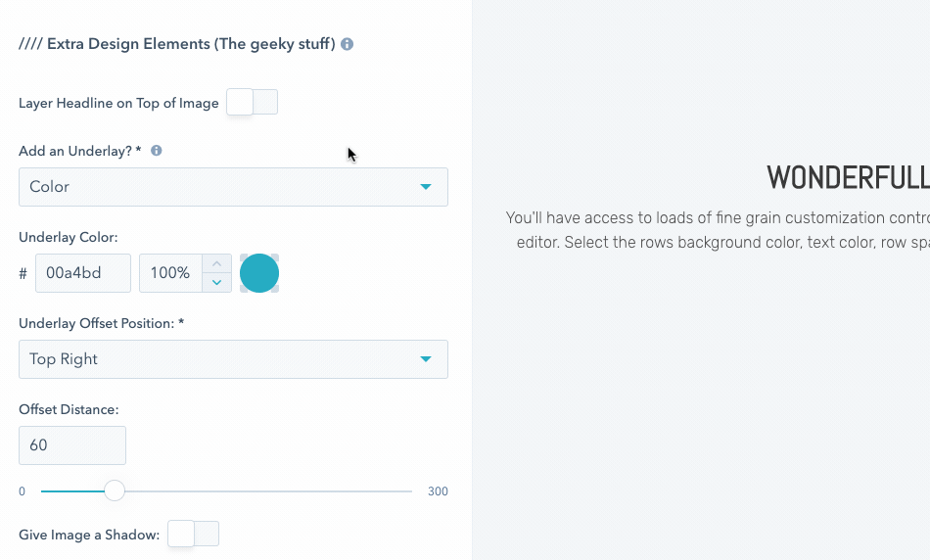Enable Give Image a Shadow switch
The height and width of the screenshot is (560, 930).
pos(193,534)
